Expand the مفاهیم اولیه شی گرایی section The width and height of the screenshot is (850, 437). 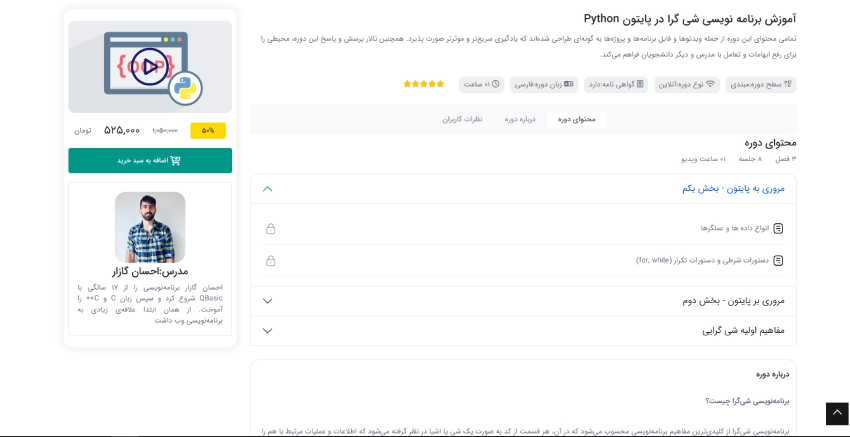(x=523, y=331)
